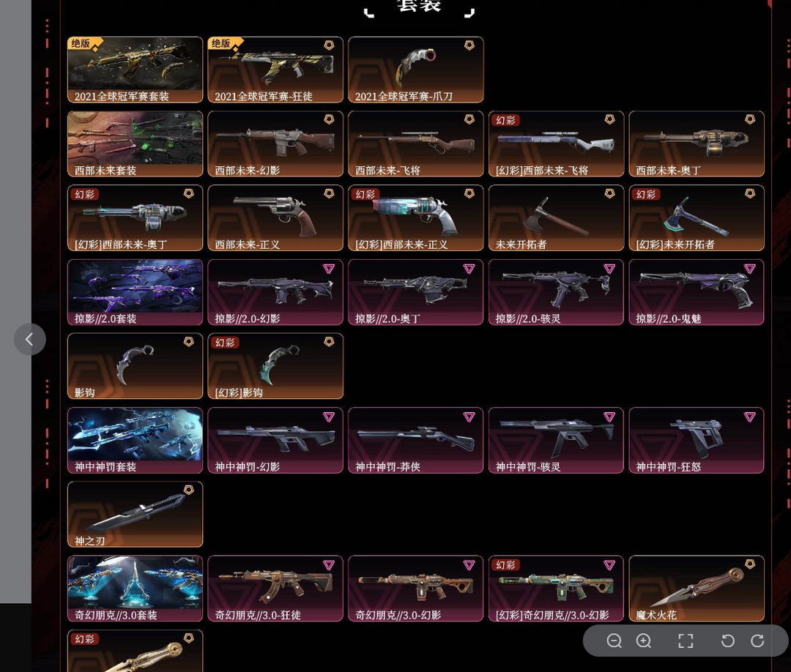This screenshot has height=672, width=791.
Task: Rotate image clockwise icon
Action: click(x=757, y=641)
